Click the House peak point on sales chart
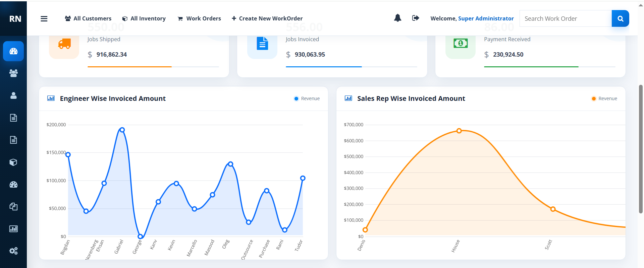Viewport: 644px width, 268px height. 459,131
